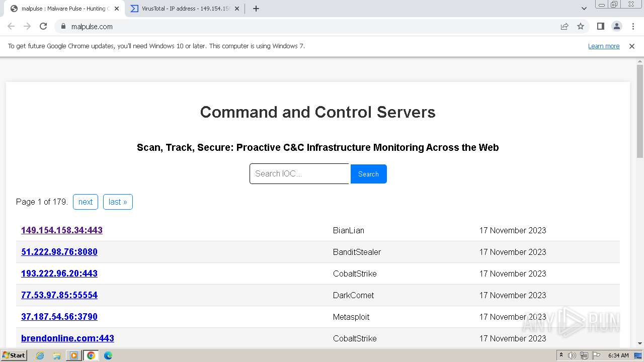Viewport: 644px width, 362px height.
Task: Bookmark this page with star icon
Action: click(x=581, y=27)
